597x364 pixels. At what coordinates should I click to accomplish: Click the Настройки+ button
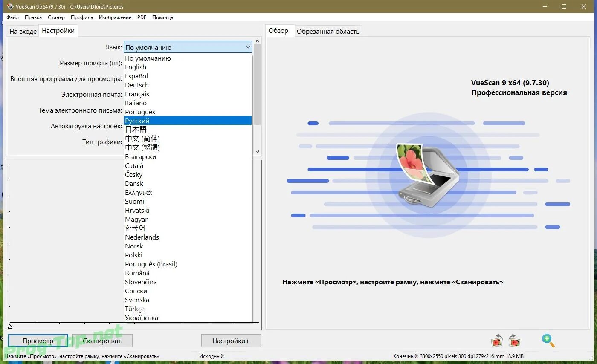[x=231, y=341]
